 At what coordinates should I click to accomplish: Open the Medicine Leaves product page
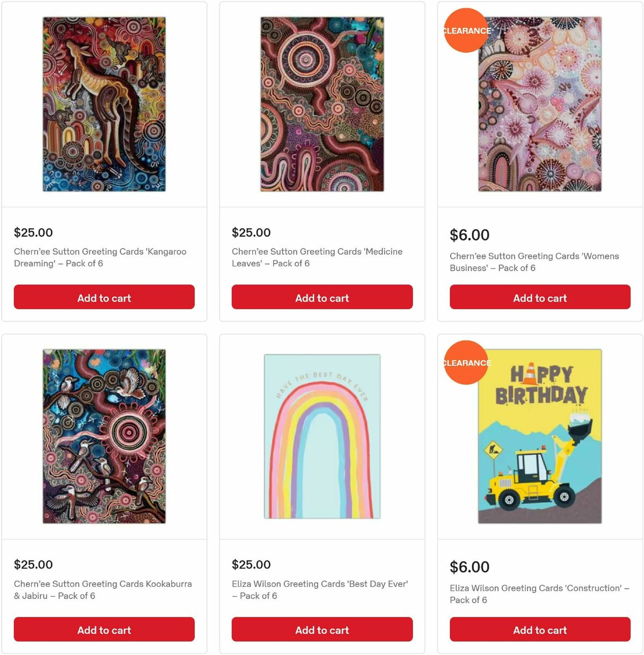pos(317,257)
